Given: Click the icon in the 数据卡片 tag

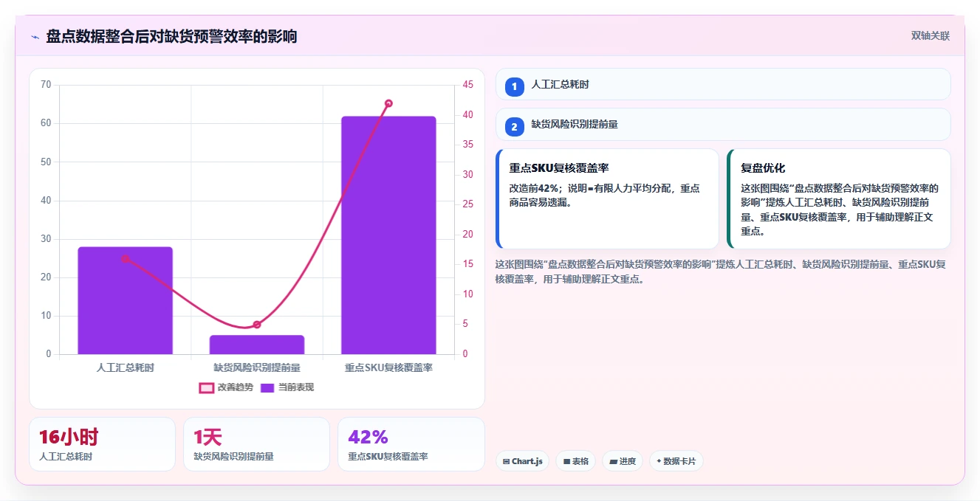Looking at the screenshot, I should click(x=659, y=461).
